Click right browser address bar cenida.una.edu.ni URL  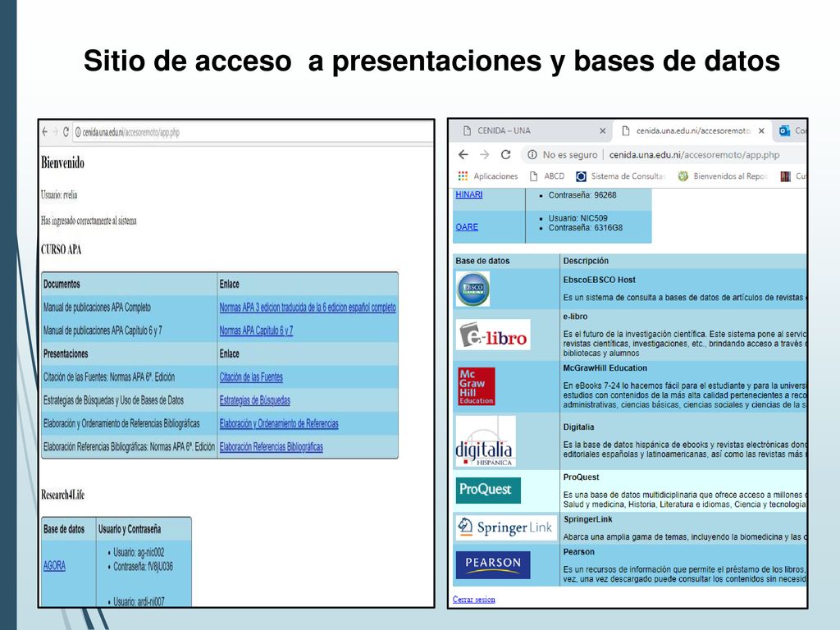pos(694,155)
